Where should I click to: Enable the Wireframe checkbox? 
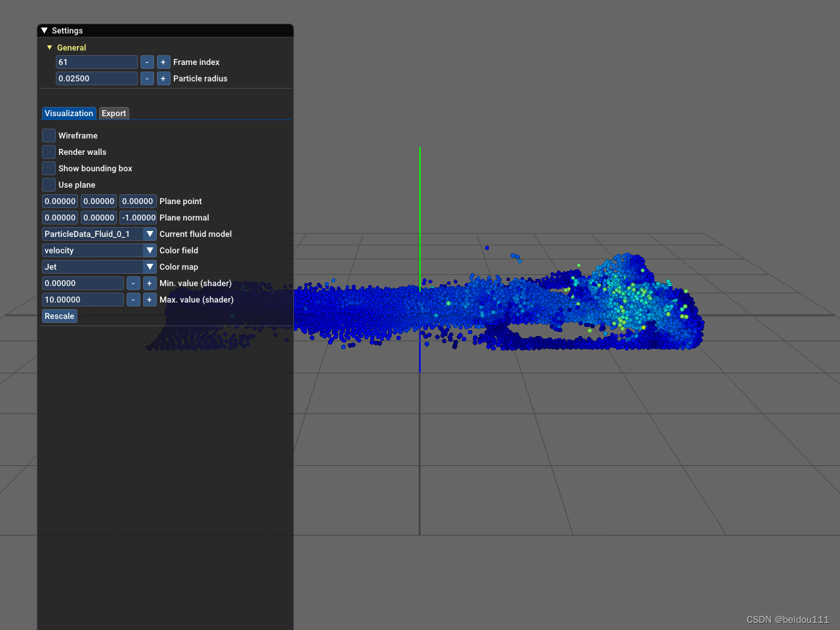pos(48,135)
